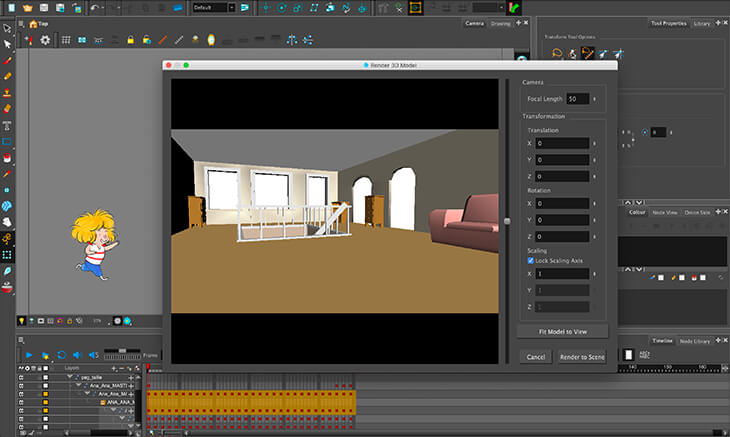The width and height of the screenshot is (730, 437).
Task: Click the Rotation Y stepper arrows
Action: pyautogui.click(x=595, y=220)
